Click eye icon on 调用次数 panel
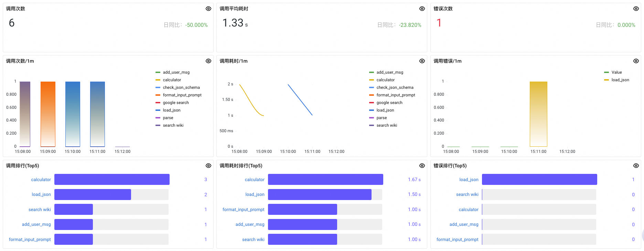The image size is (644, 251). pos(208,9)
